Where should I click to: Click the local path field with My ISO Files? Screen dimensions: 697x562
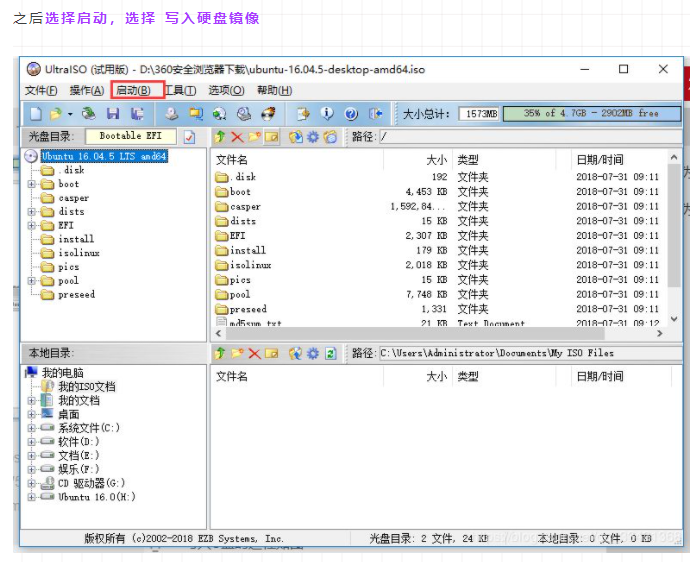[x=530, y=353]
